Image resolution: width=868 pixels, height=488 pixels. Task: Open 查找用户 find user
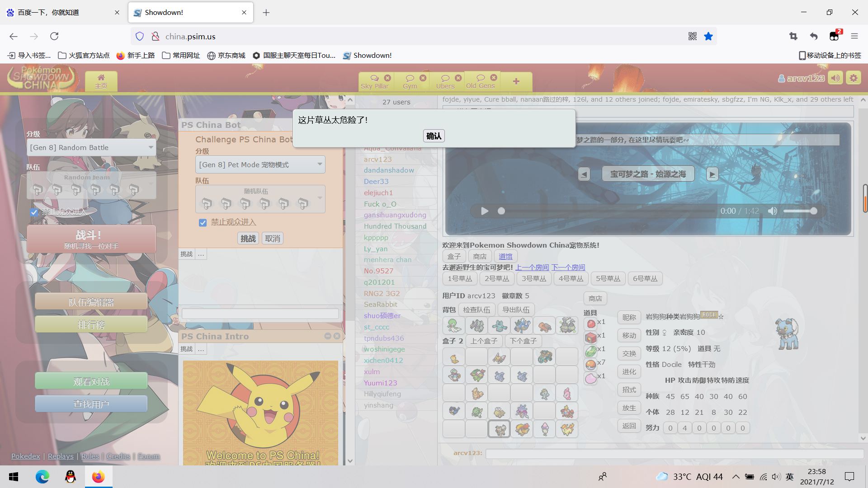coord(91,404)
